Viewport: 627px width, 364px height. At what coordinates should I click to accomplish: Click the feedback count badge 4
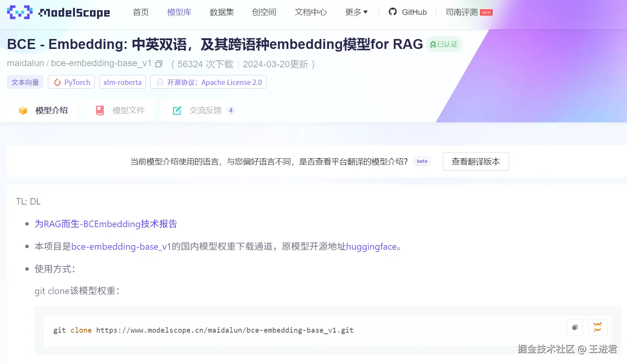(231, 110)
